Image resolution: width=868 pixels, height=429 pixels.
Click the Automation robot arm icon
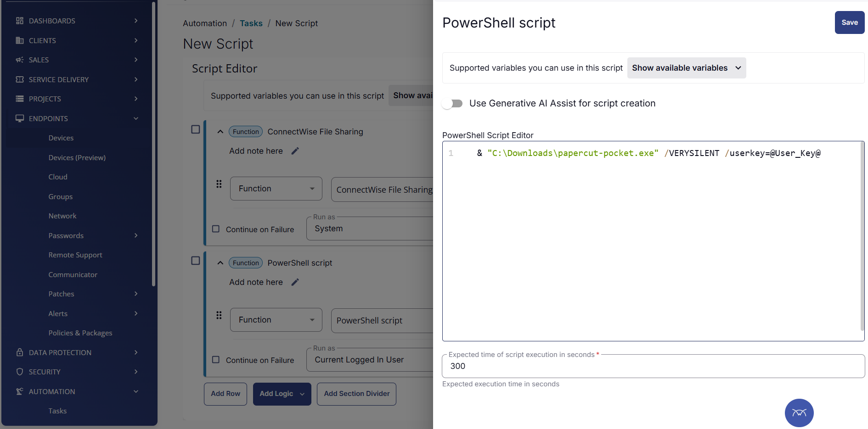(20, 391)
